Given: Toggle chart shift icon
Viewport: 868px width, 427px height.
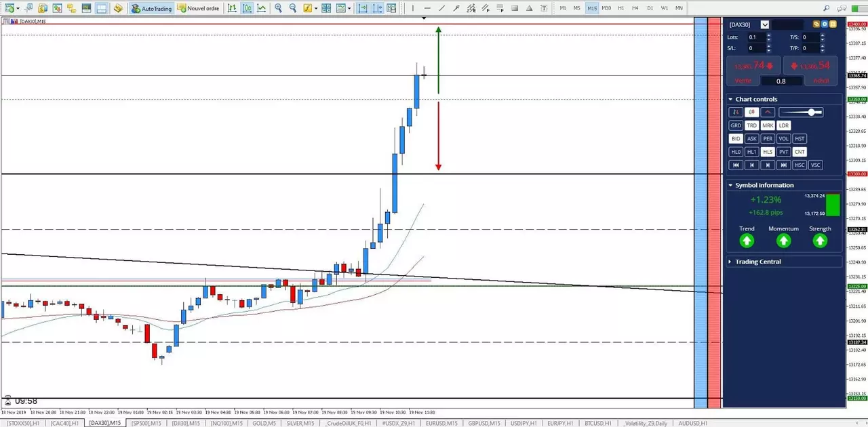Looking at the screenshot, I should (x=377, y=8).
